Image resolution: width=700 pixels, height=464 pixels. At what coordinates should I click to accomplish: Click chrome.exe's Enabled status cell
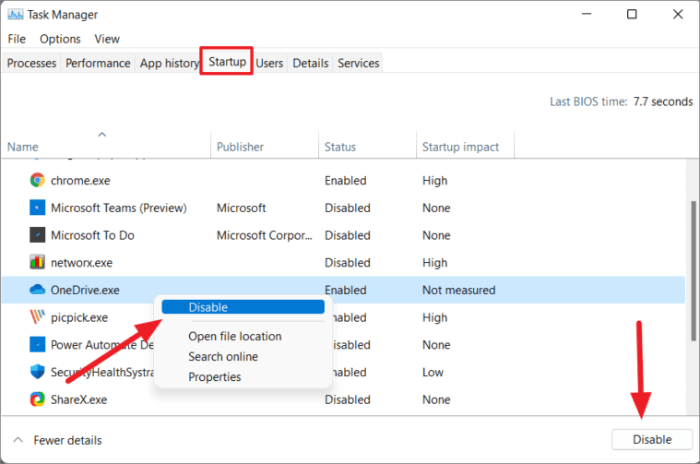click(x=346, y=180)
